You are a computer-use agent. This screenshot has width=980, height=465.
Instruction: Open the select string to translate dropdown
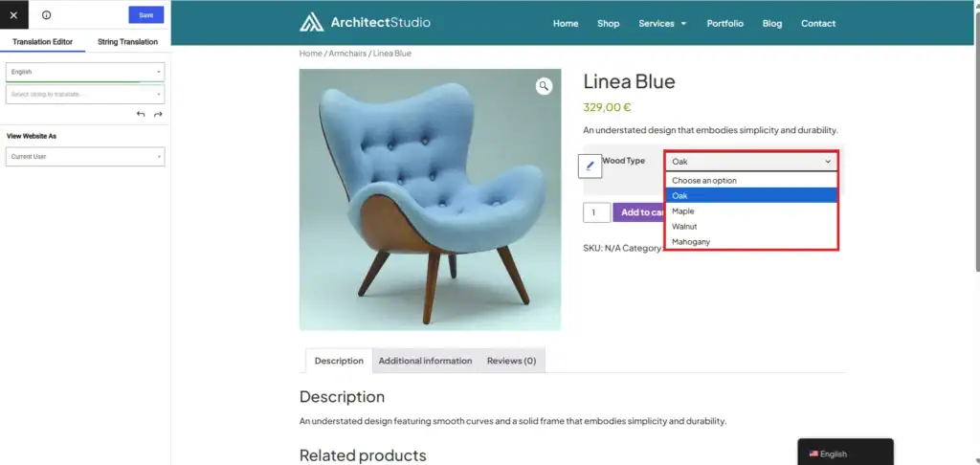coord(85,95)
